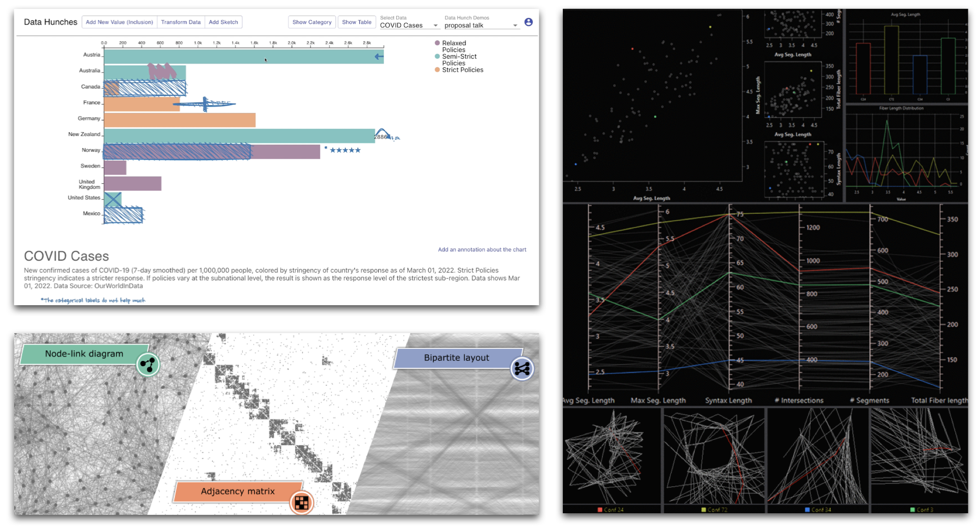Toggle the Show Category button

click(312, 22)
